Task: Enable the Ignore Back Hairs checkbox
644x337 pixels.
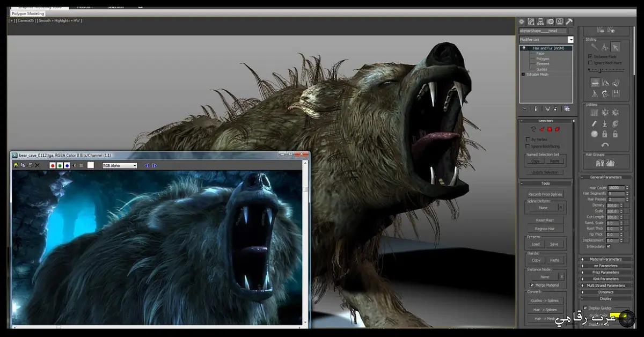Action: [590, 63]
